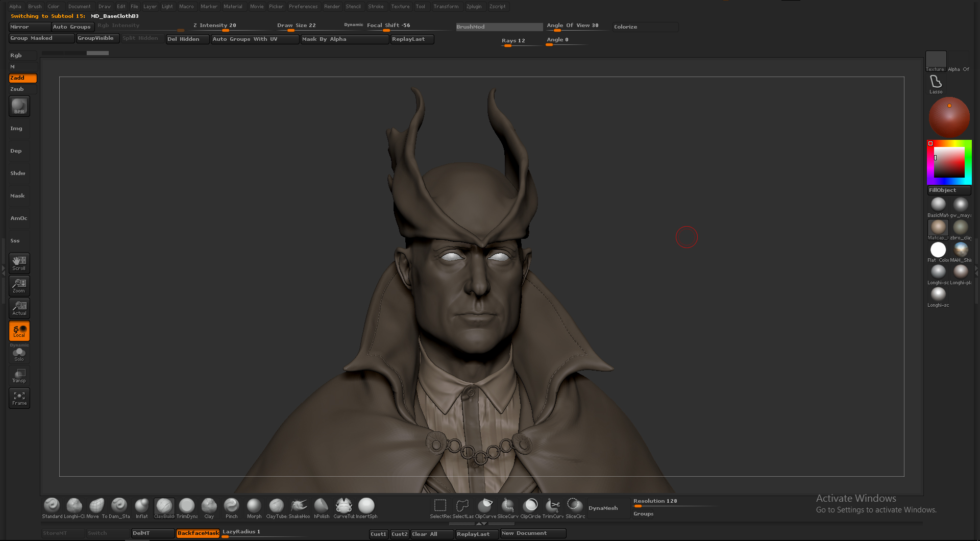Viewport: 980px width, 541px height.
Task: Click the FillObject button
Action: (x=949, y=190)
